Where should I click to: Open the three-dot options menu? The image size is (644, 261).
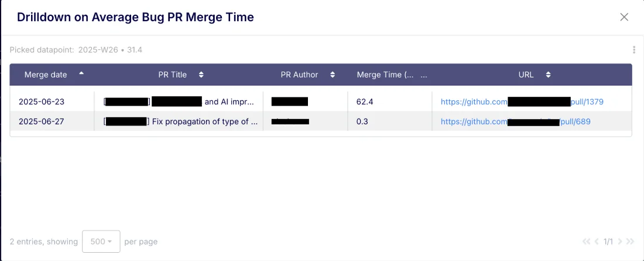point(634,50)
